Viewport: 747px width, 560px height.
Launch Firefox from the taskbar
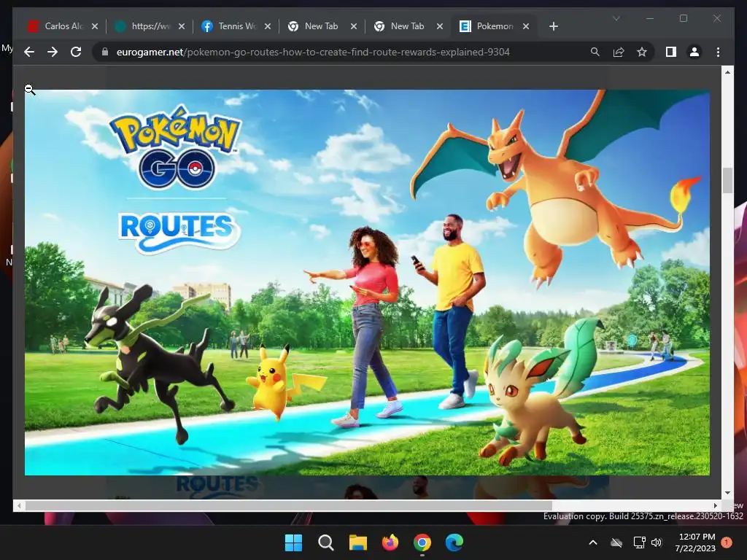tap(390, 542)
